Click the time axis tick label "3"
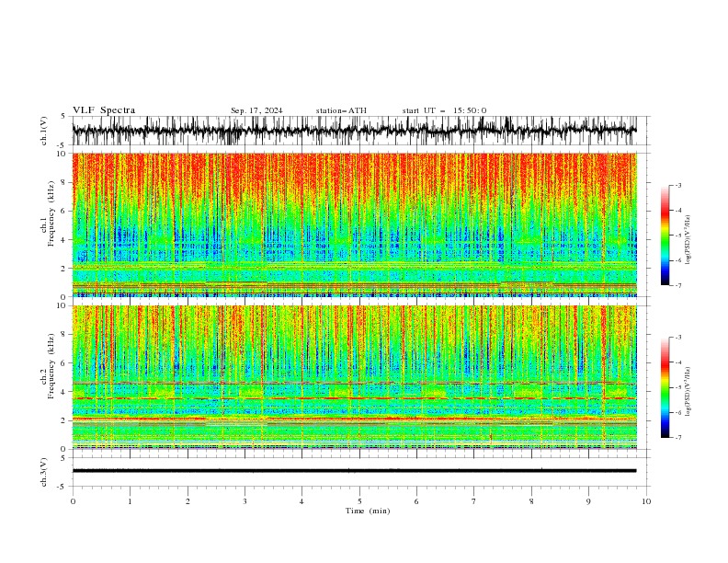This screenshot has width=728, height=563. coord(245,501)
